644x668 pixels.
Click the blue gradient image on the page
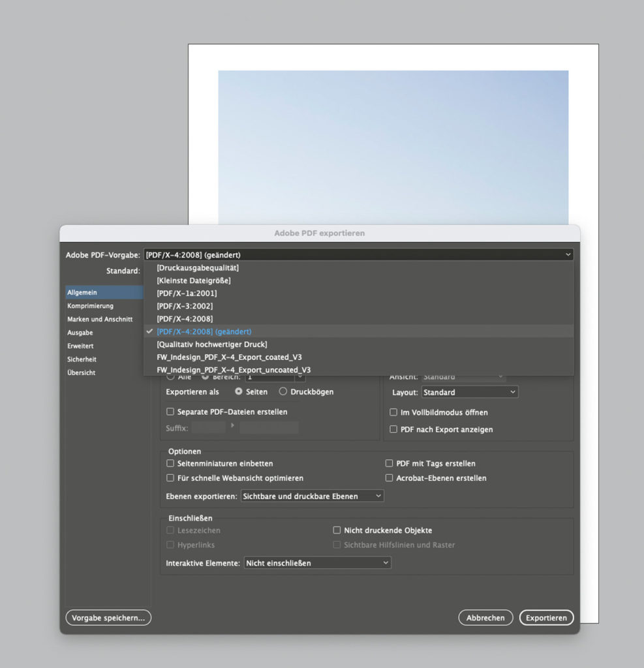pos(393,147)
